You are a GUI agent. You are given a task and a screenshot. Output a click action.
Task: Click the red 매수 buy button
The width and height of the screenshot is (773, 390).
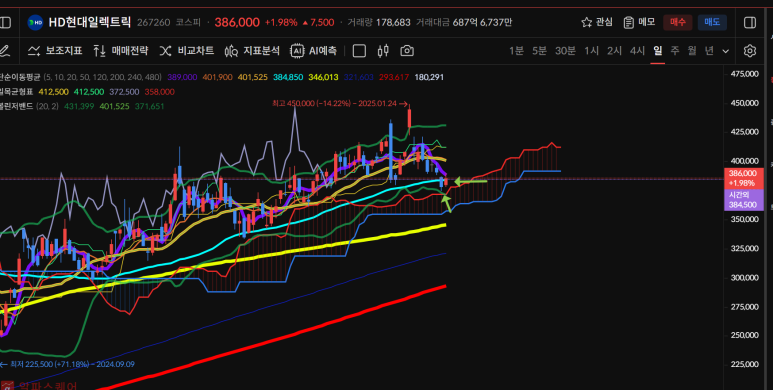pyautogui.click(x=677, y=22)
